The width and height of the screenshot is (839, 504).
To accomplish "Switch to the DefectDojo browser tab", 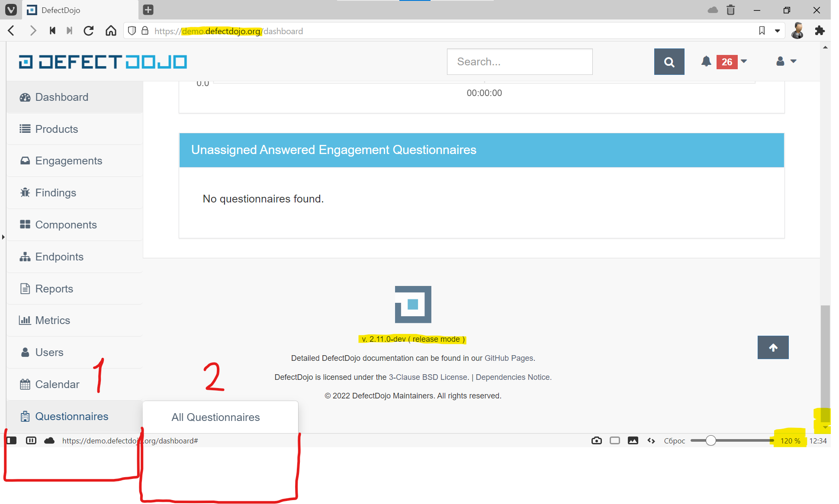I will (x=61, y=10).
